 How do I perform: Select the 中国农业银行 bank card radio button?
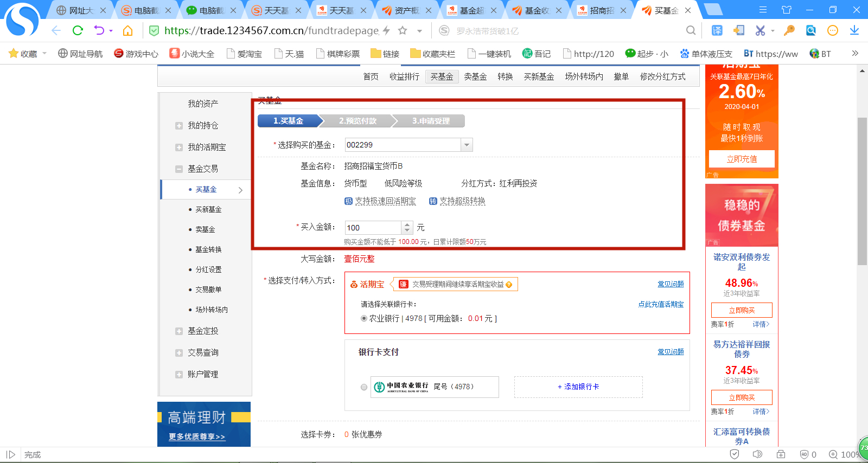tap(364, 387)
